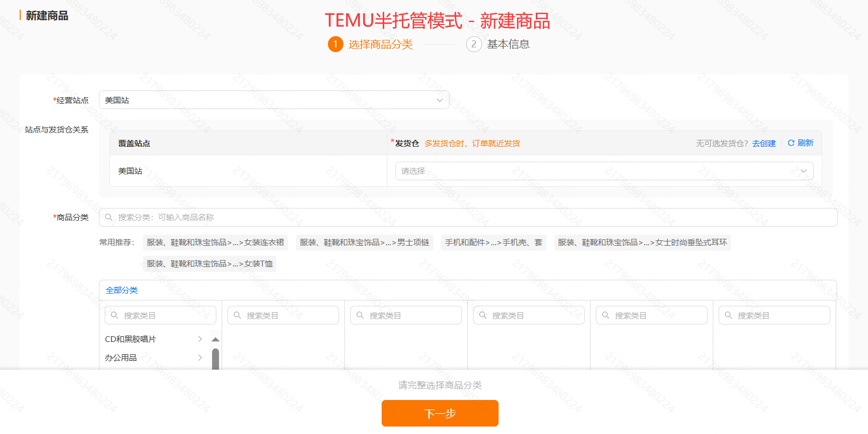Click search icon in second category column
This screenshot has height=434, width=868.
237,315
